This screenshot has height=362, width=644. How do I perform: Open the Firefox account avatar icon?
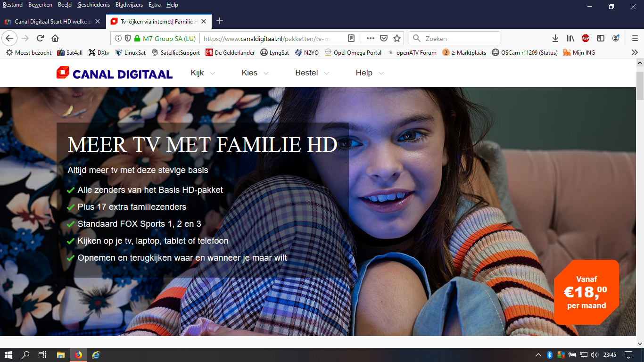pos(616,38)
